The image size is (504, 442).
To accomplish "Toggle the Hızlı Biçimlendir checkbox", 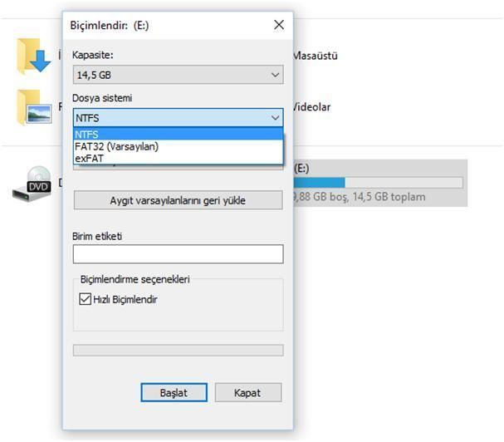I will [x=86, y=299].
